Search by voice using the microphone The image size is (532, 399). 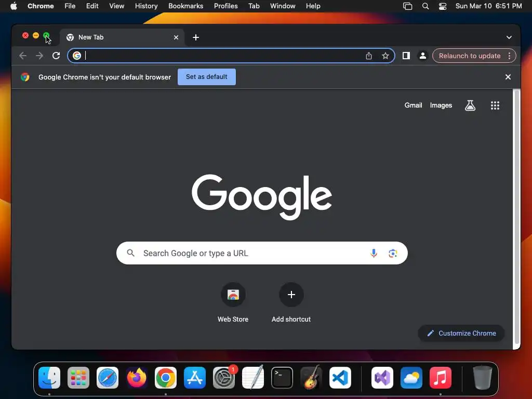[x=374, y=253]
